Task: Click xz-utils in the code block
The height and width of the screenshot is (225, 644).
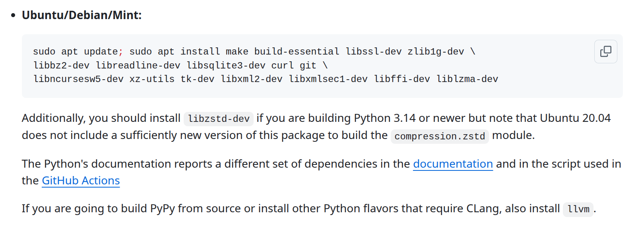Action: [152, 79]
